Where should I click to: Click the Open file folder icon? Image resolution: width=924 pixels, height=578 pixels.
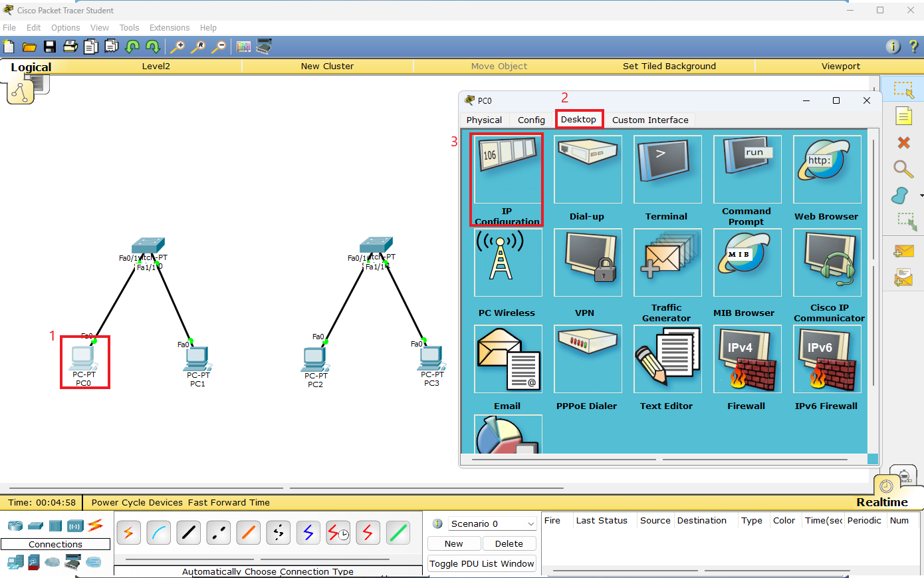[29, 47]
